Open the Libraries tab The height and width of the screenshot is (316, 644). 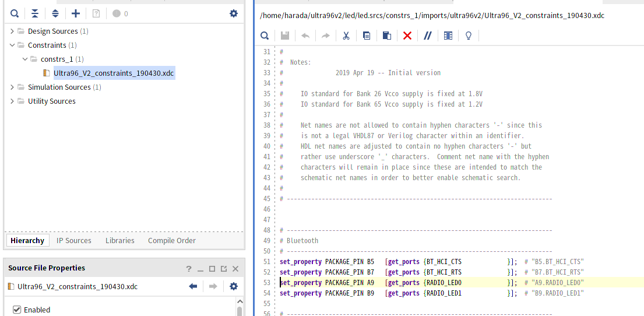[x=120, y=240]
